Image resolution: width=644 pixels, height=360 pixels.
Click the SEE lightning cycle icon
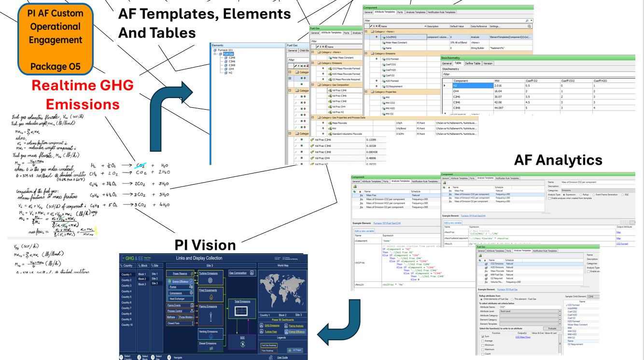(x=243, y=344)
